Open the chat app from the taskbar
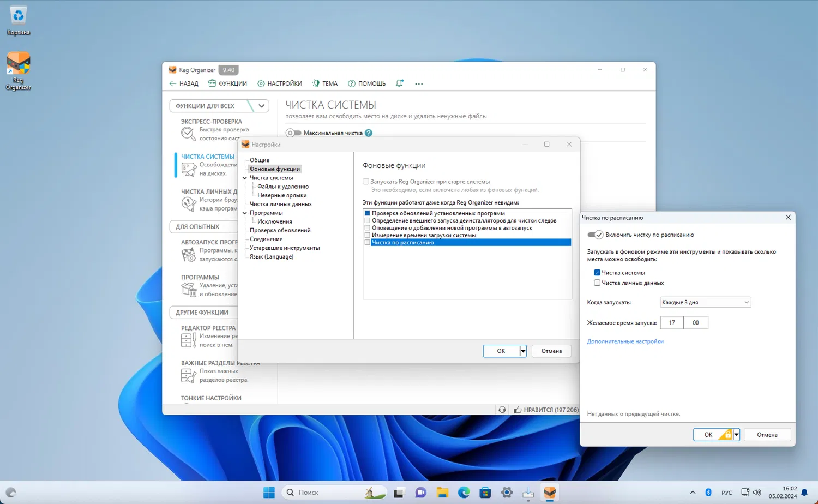The height and width of the screenshot is (504, 818). point(420,493)
